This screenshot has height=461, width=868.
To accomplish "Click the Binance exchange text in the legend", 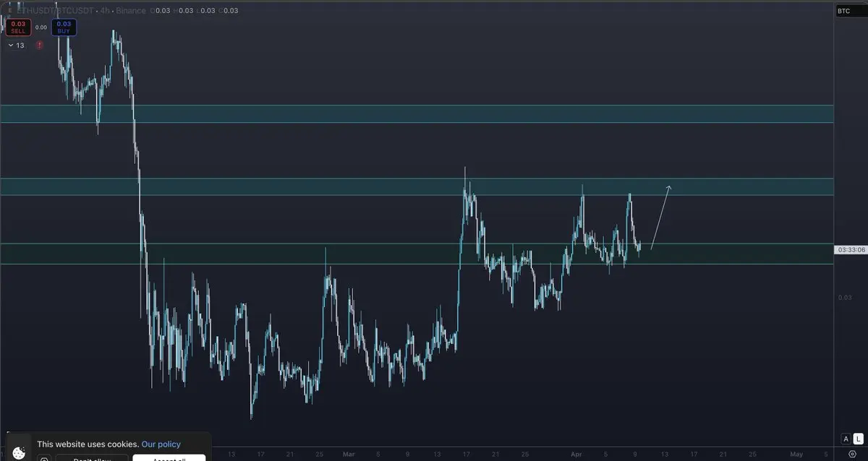I will [x=130, y=11].
